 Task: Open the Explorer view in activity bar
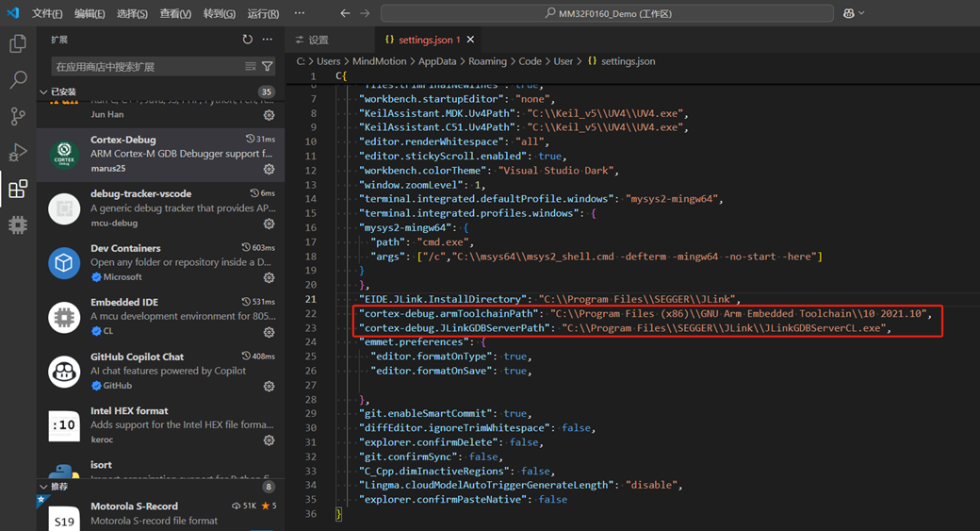tap(18, 44)
